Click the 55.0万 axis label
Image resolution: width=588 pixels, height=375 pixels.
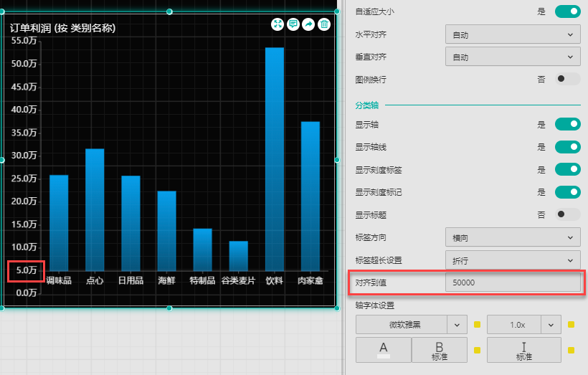coord(24,40)
